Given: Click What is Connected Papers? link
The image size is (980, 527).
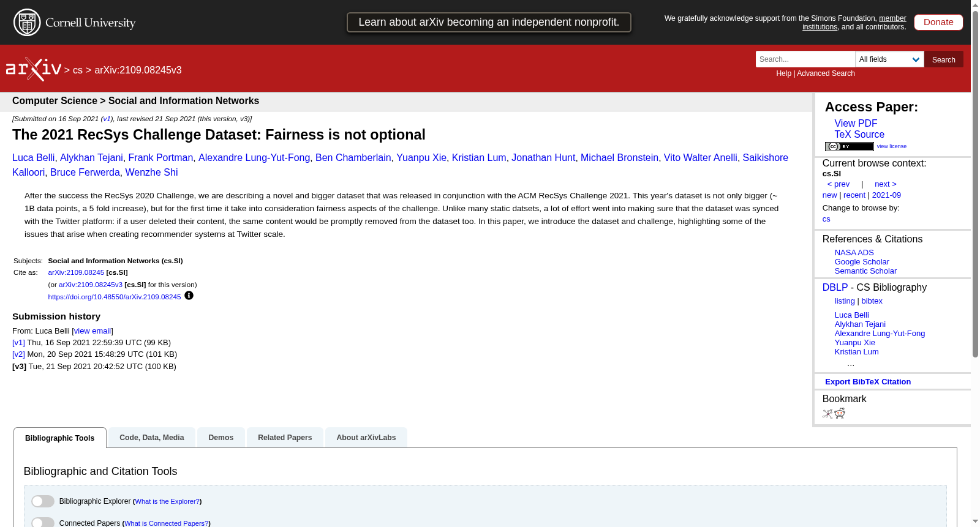Looking at the screenshot, I should (167, 523).
